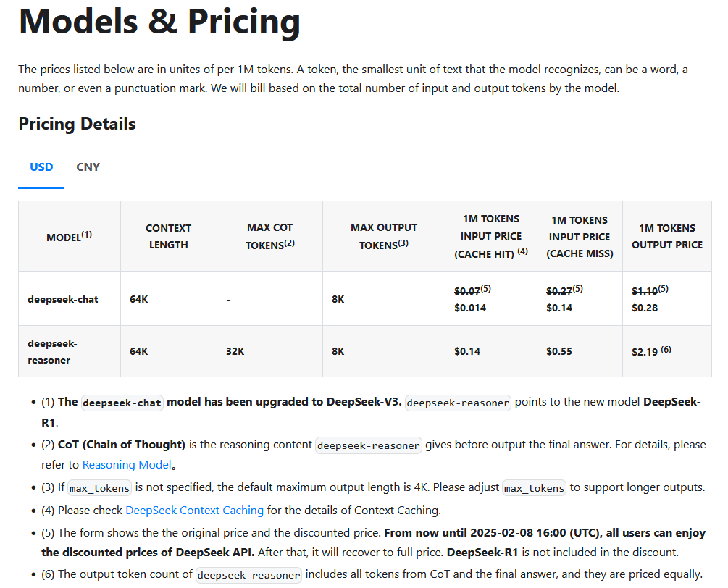Click the first max_tokens code tag in footnote three

click(99, 488)
